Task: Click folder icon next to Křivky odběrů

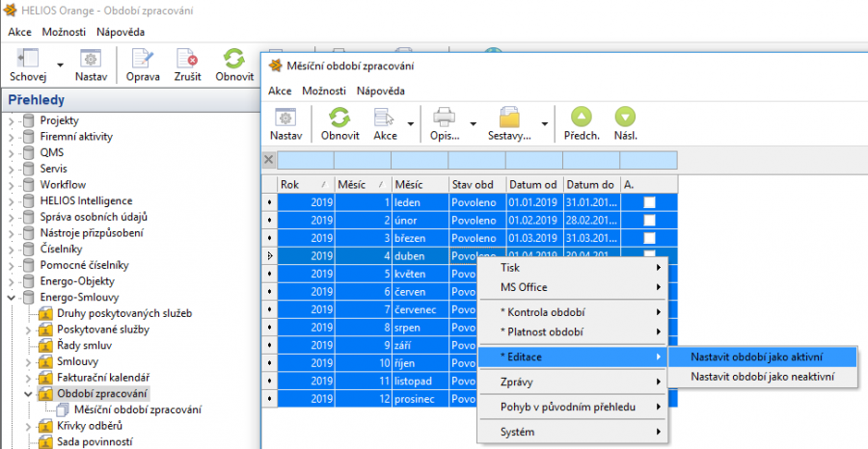Action: (x=45, y=426)
